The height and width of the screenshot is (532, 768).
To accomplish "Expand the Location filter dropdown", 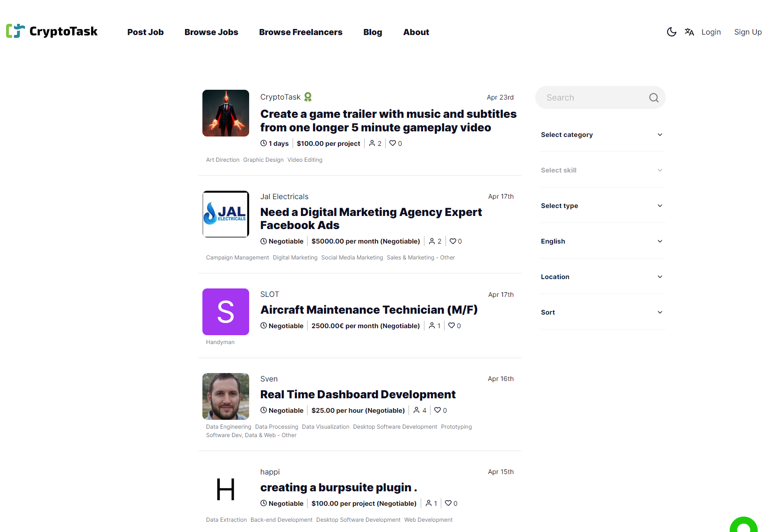I will pyautogui.click(x=602, y=277).
